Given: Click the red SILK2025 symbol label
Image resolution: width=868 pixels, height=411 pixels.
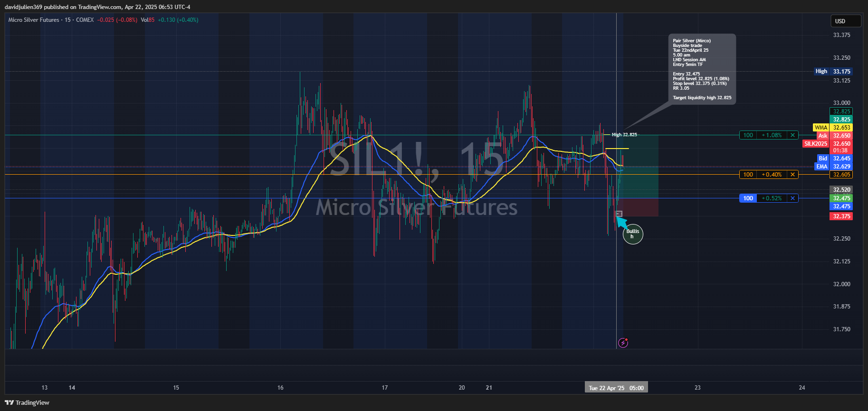Looking at the screenshot, I should click(816, 144).
